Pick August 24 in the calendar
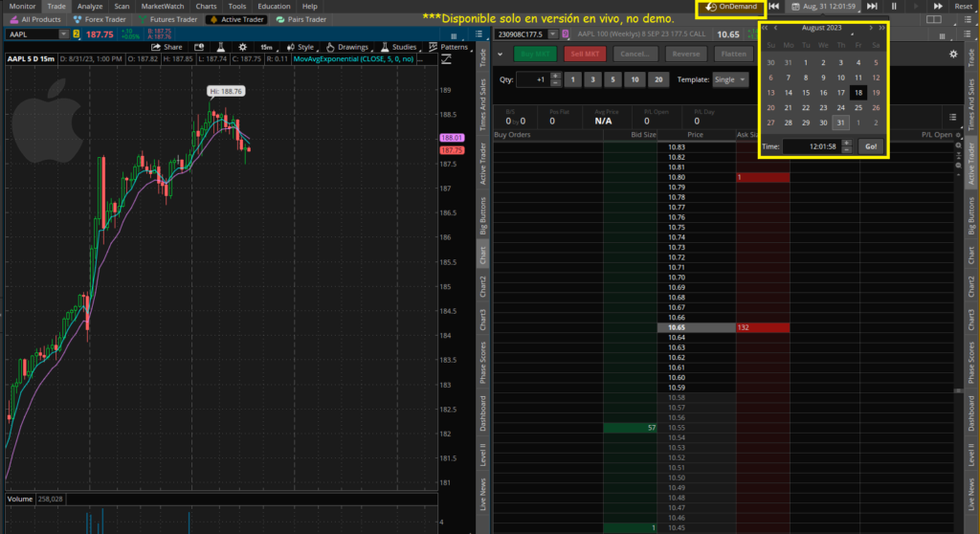 840,107
